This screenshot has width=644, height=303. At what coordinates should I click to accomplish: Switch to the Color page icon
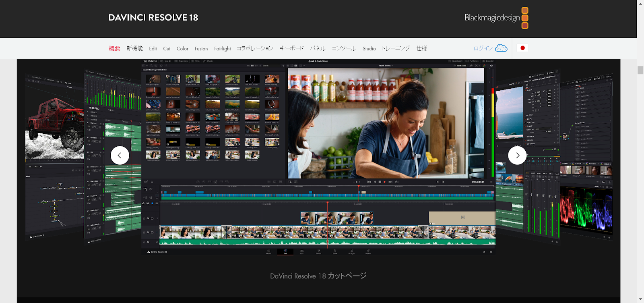point(335,251)
